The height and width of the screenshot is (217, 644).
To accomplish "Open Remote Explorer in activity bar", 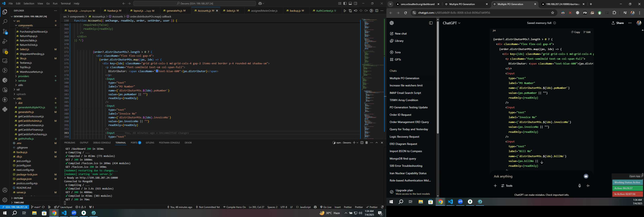I will pos(5,61).
